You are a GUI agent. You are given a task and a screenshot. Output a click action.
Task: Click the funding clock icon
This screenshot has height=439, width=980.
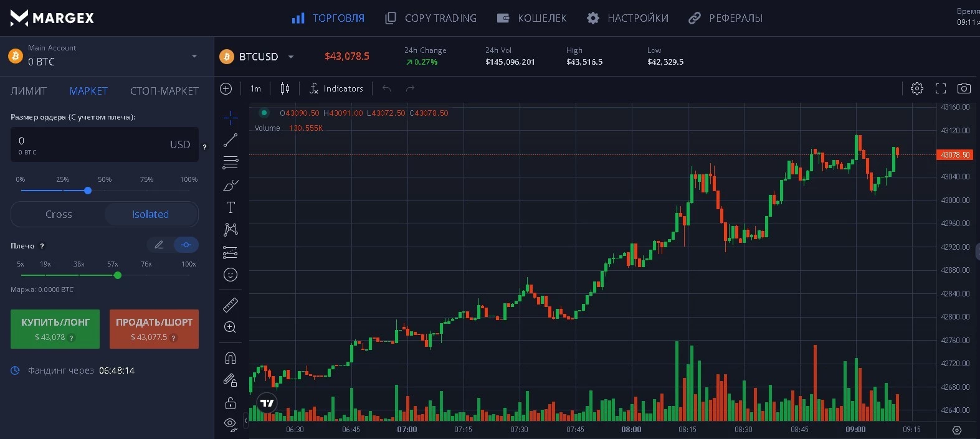[16, 371]
